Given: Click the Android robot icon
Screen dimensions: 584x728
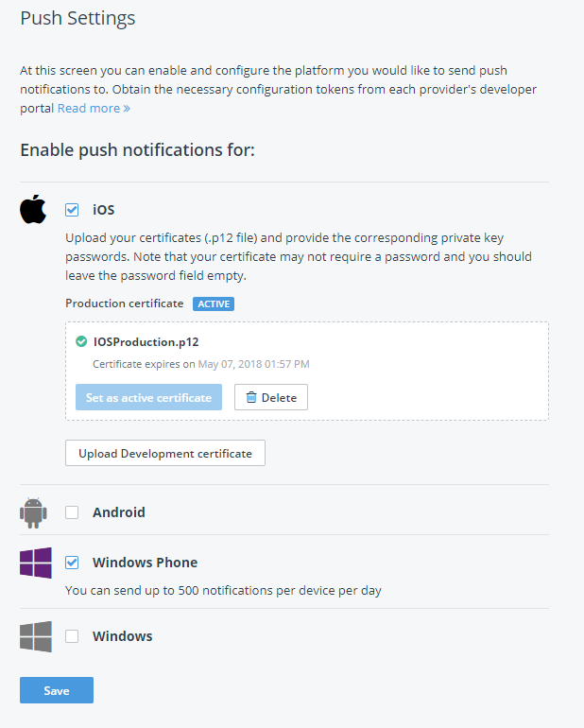Looking at the screenshot, I should (33, 512).
